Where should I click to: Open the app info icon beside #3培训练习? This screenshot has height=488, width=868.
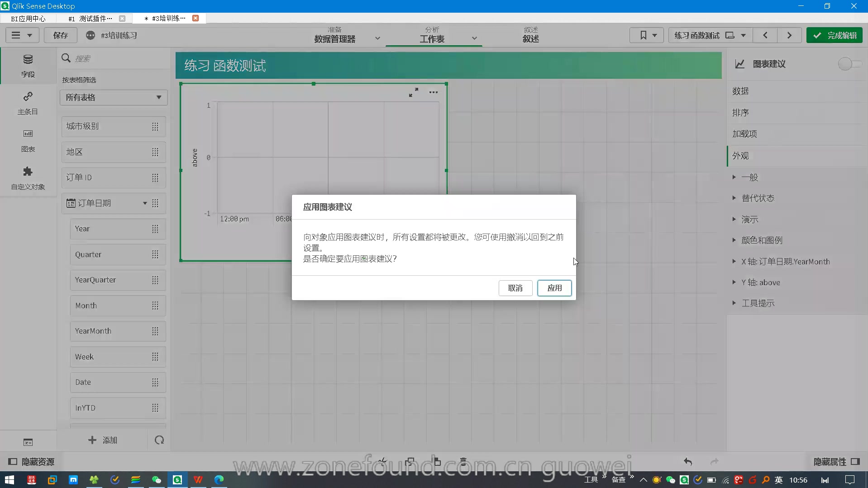click(x=90, y=35)
